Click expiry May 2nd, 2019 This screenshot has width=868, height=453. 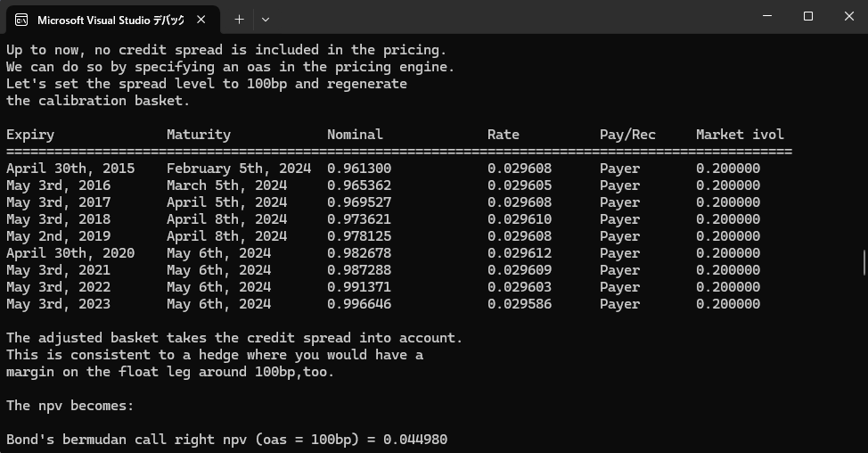coord(58,236)
